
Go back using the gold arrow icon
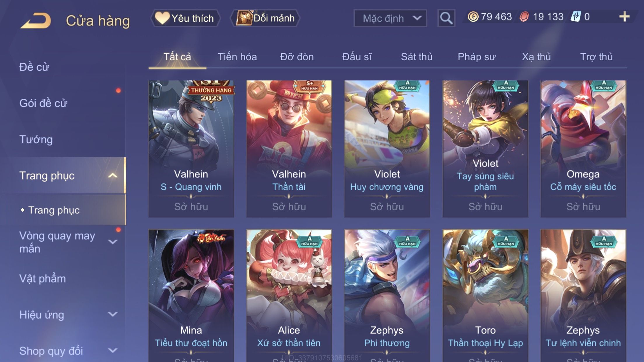pyautogui.click(x=36, y=20)
